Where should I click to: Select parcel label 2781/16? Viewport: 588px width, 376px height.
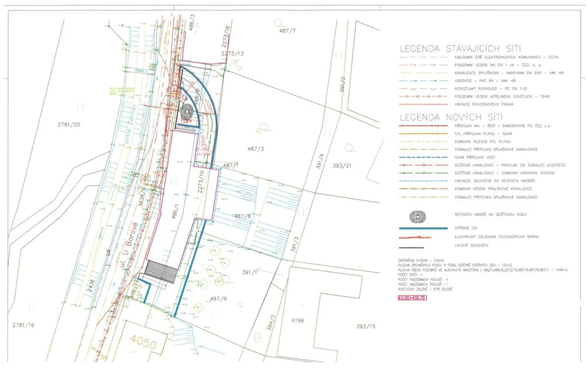(23, 325)
